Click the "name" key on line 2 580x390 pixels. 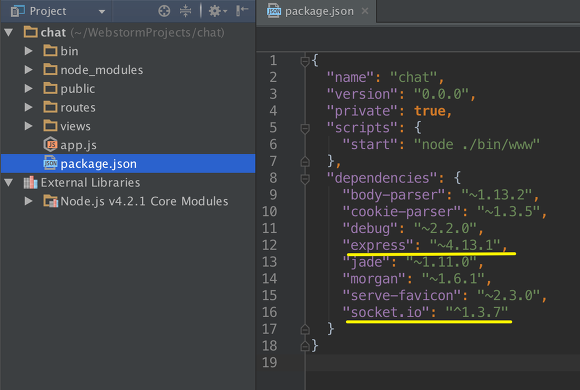[351, 77]
